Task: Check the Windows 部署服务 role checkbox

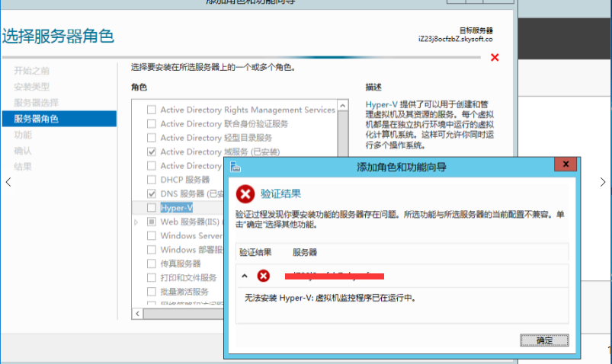Action: 152,250
